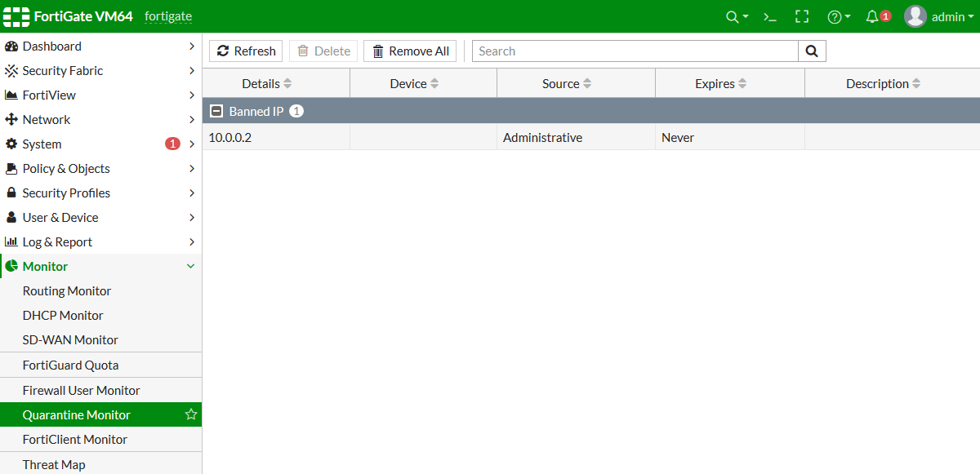The height and width of the screenshot is (474, 980).
Task: Open the notifications bell icon
Action: click(x=873, y=16)
